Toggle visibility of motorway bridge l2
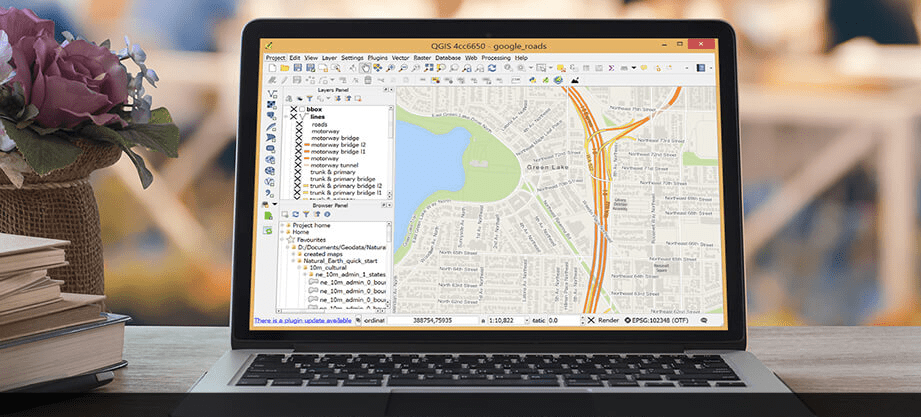This screenshot has height=417, width=921. (299, 145)
